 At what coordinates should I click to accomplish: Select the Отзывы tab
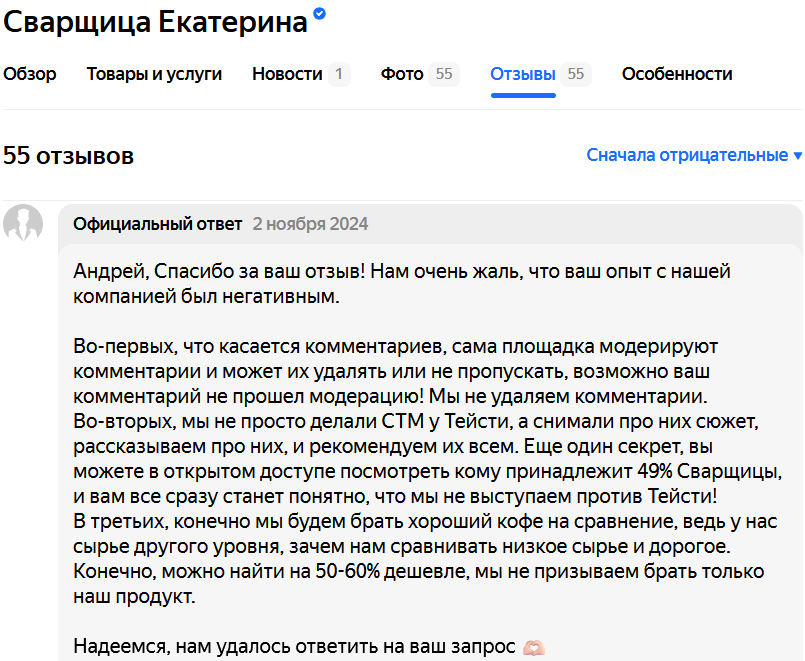tap(523, 74)
